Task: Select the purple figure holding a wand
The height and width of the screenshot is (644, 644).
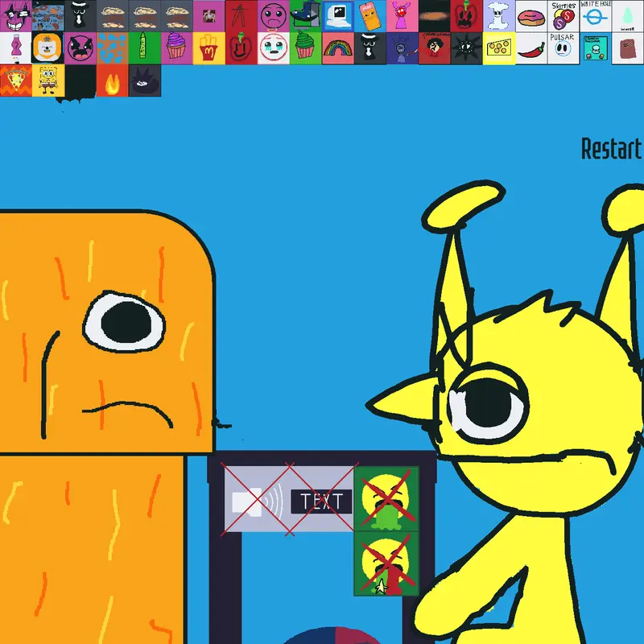Action: (402, 48)
